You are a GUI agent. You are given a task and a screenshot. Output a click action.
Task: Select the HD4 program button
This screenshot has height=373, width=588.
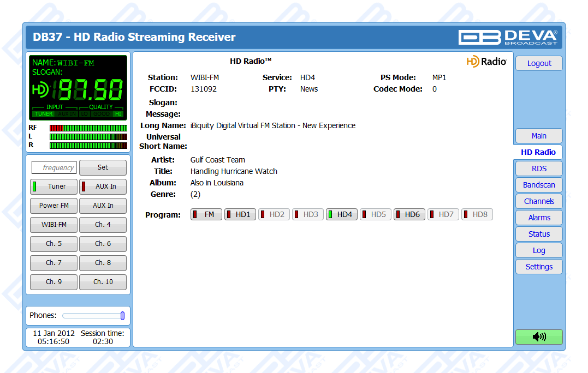pyautogui.click(x=342, y=215)
